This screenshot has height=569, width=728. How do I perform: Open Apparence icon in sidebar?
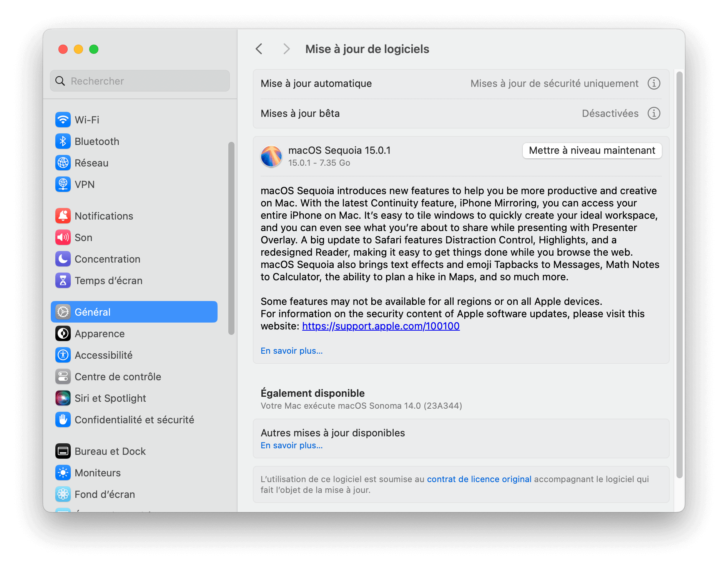(x=63, y=333)
